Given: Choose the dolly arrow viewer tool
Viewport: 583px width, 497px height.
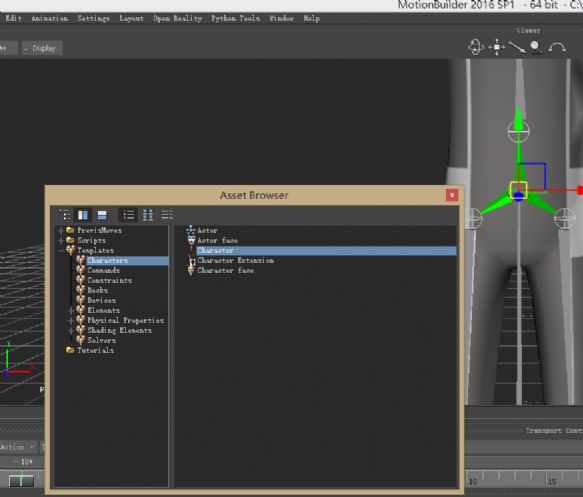Looking at the screenshot, I should 517,47.
